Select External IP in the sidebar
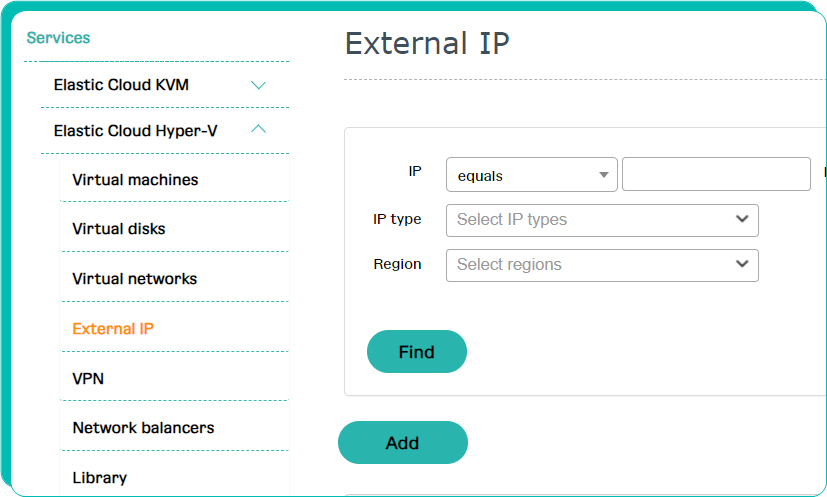Viewport: 827px width, 497px height. 113,329
